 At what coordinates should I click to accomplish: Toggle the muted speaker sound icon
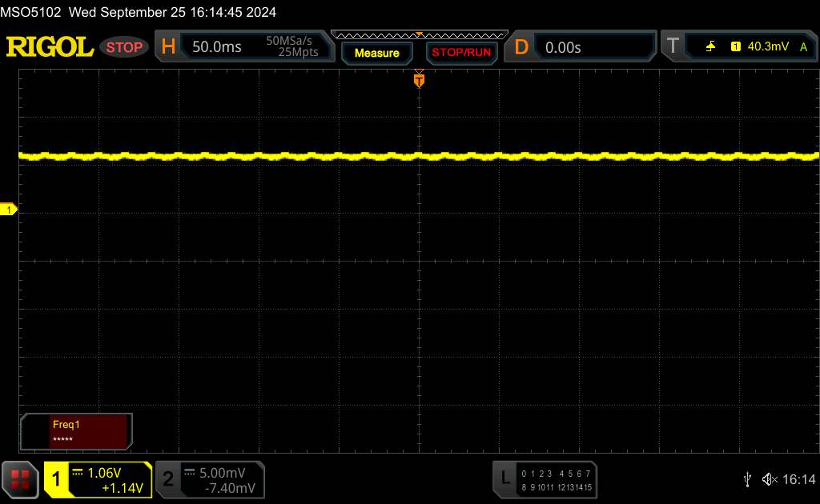[769, 479]
